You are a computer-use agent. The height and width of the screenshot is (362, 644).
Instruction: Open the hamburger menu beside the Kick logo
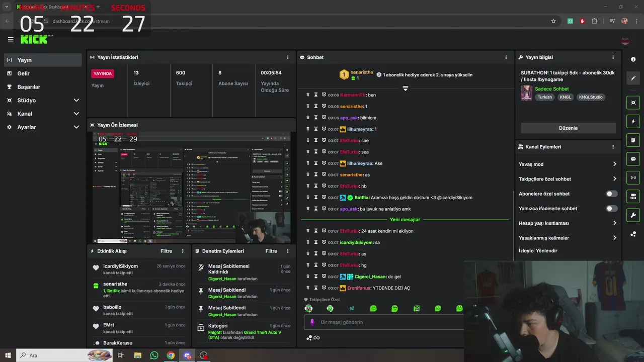(11, 39)
